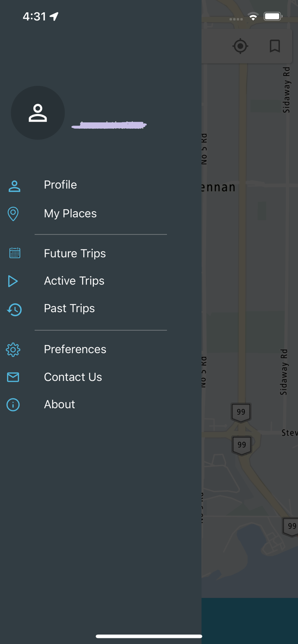Open the Profile menu item
The width and height of the screenshot is (298, 644).
coord(60,185)
